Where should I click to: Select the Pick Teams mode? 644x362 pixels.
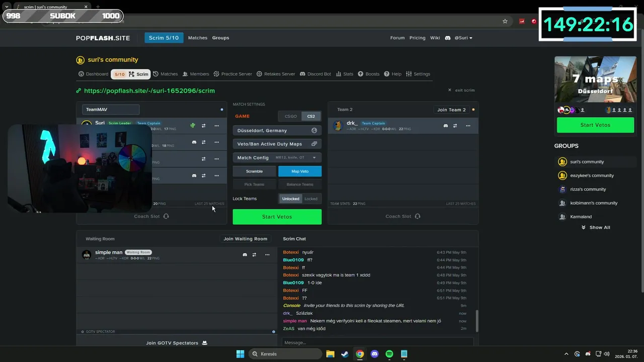[x=254, y=185]
